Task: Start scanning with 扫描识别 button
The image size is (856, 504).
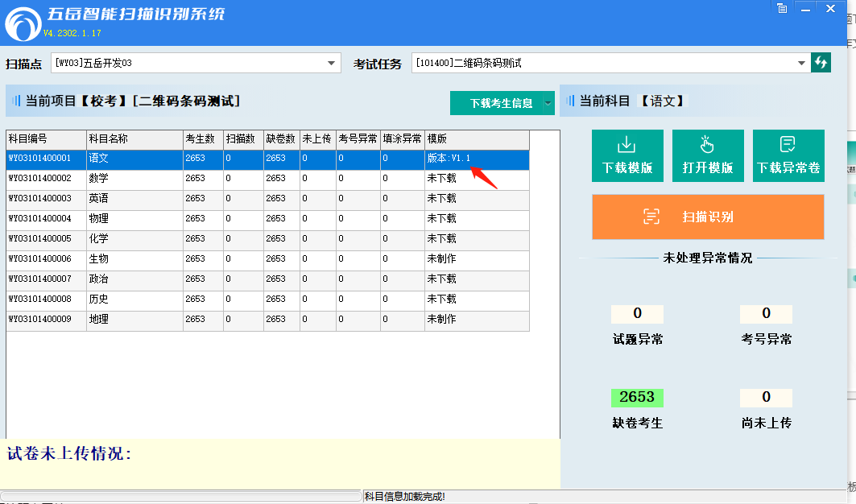Action: coord(708,217)
